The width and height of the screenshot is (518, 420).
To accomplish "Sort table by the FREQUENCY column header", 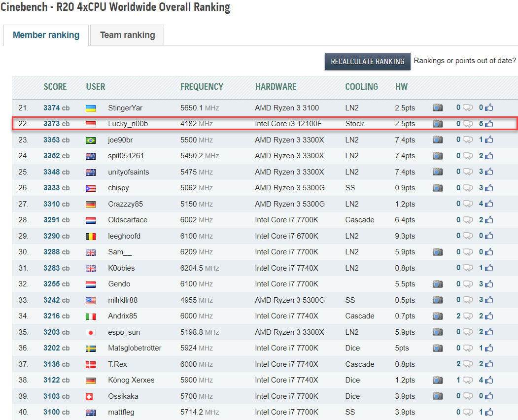I will (x=202, y=87).
